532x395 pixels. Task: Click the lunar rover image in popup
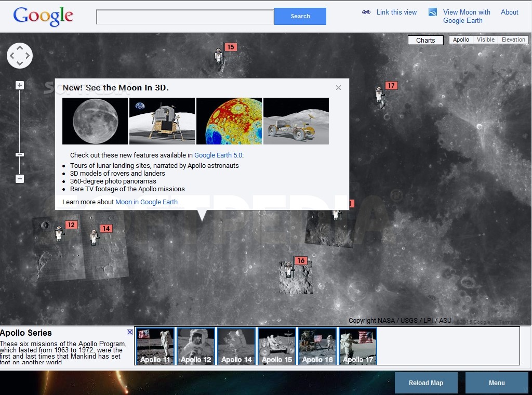296,121
